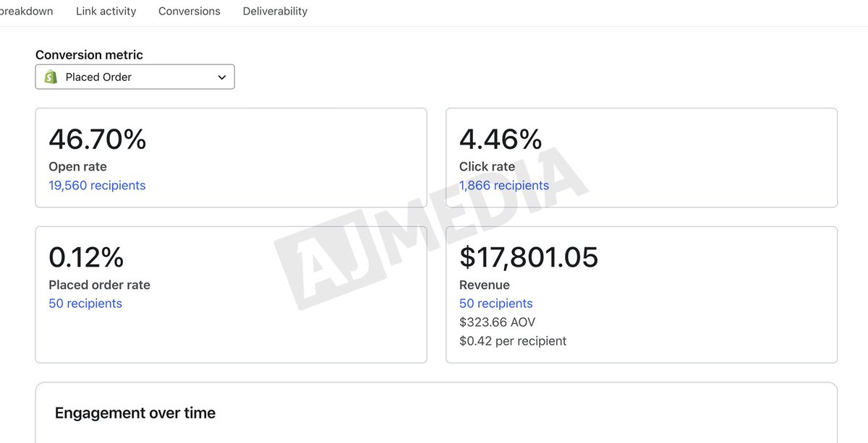This screenshot has width=868, height=443.
Task: Open the Link activity tab
Action: [x=106, y=11]
